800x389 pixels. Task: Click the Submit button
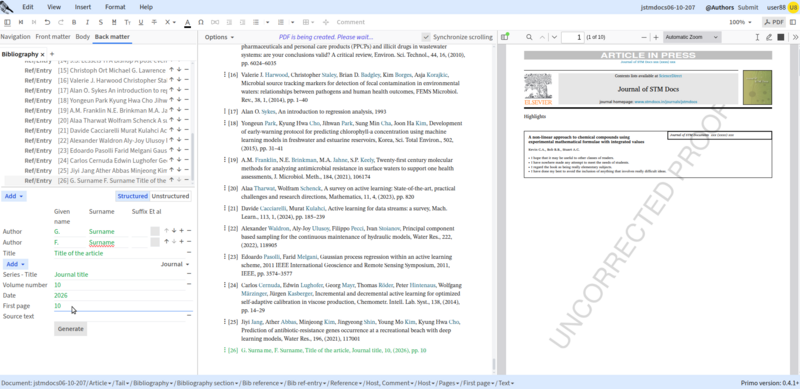(748, 8)
